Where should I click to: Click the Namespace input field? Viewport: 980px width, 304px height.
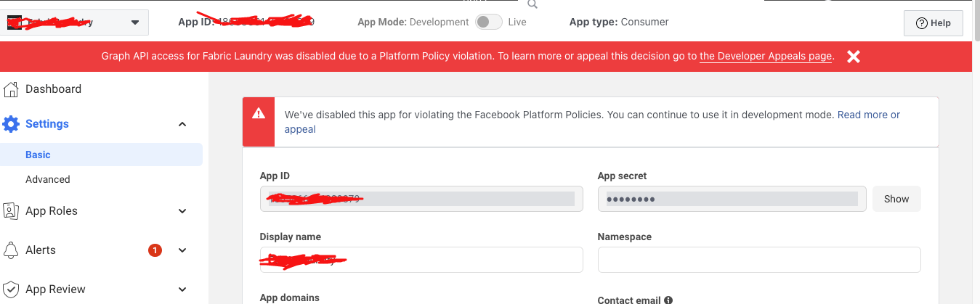coord(759,260)
